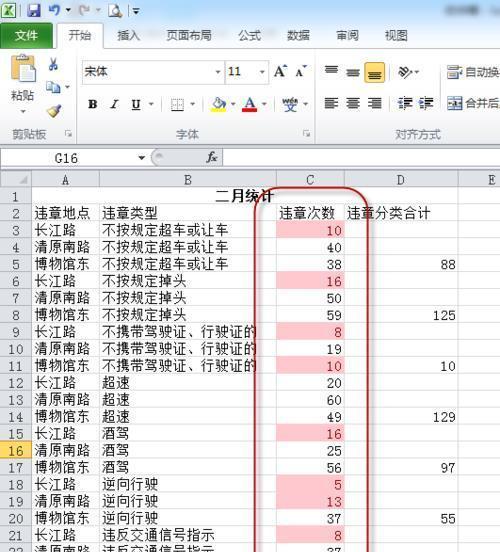This screenshot has width=500, height=552.
Task: Expand the Name Box dropdown arrow
Action: pyautogui.click(x=142, y=158)
